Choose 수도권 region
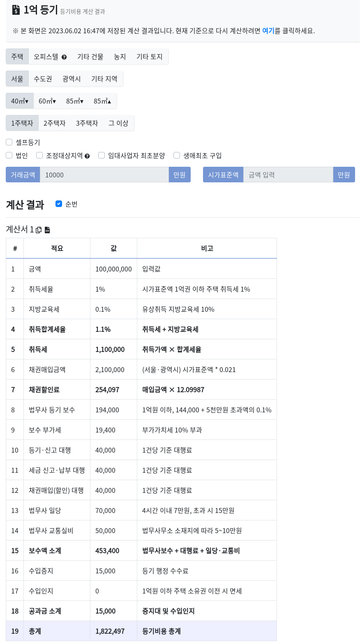The height and width of the screenshot is (644, 360). coord(43,79)
